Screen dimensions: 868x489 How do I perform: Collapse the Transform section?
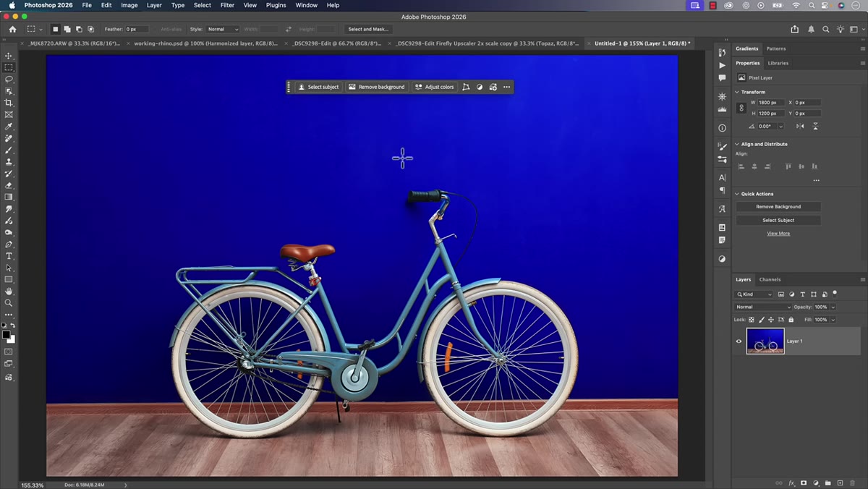click(x=737, y=92)
